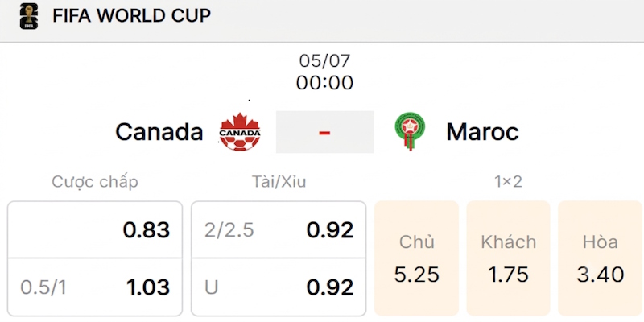
Task: Pick Under (U) odds 0.92
Action: tap(279, 287)
